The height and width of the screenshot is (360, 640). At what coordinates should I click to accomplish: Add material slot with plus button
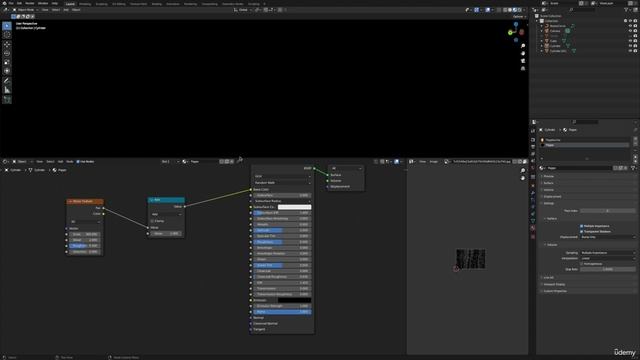(x=635, y=140)
